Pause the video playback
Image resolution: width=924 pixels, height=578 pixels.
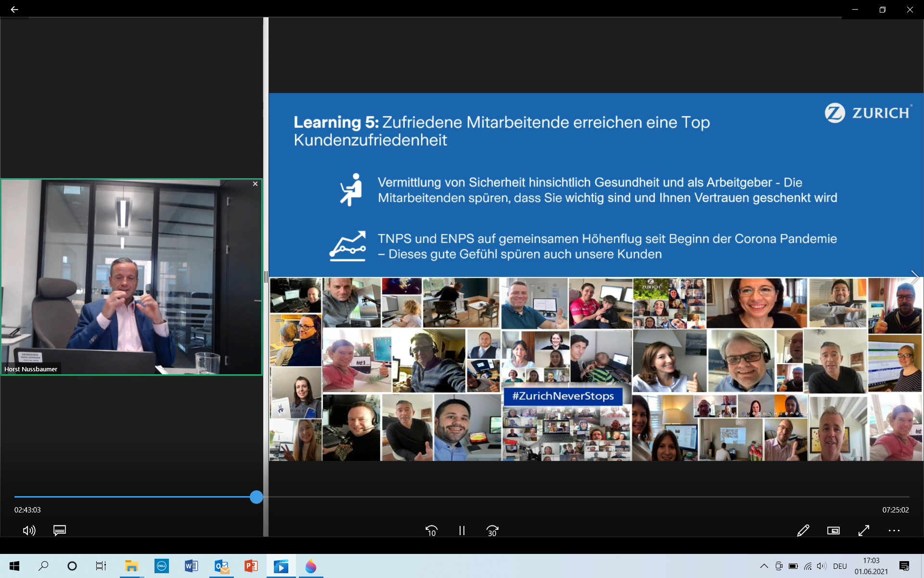tap(462, 530)
